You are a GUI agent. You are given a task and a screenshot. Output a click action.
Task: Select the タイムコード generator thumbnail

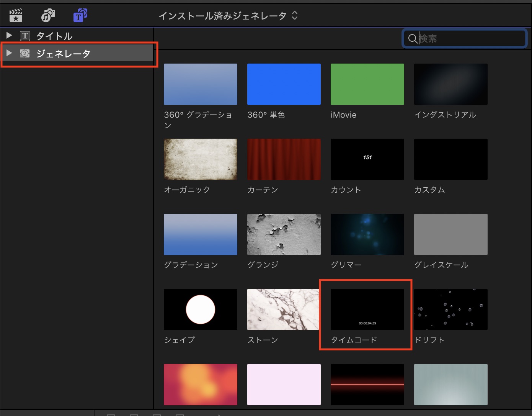tap(367, 310)
